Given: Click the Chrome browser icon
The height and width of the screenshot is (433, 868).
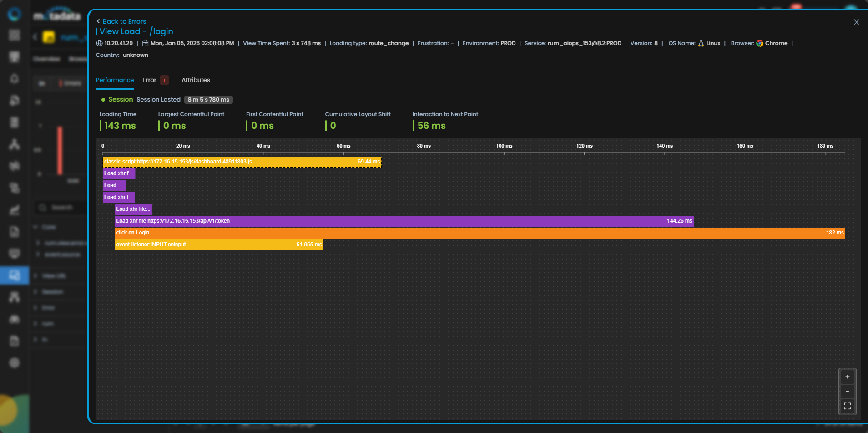Looking at the screenshot, I should [x=760, y=43].
